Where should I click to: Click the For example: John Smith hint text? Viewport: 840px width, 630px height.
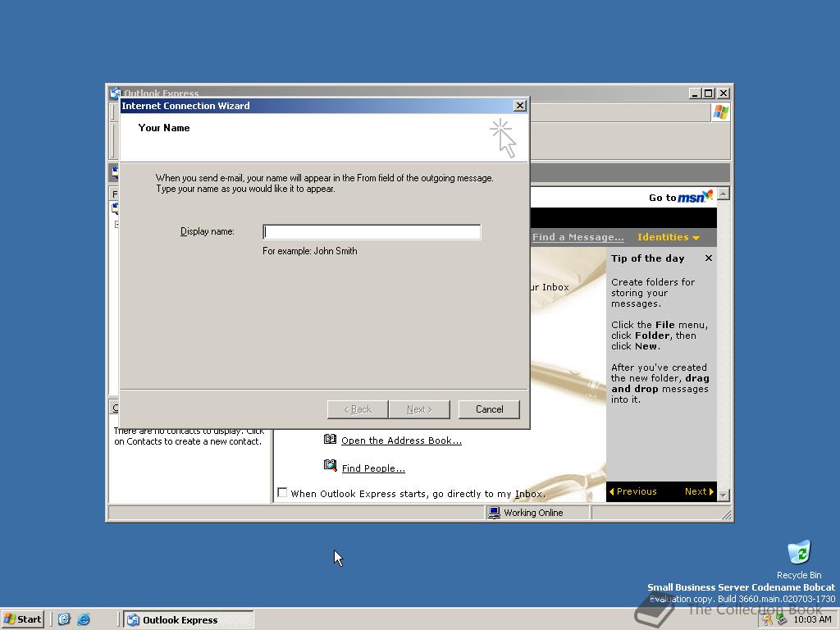click(x=309, y=251)
